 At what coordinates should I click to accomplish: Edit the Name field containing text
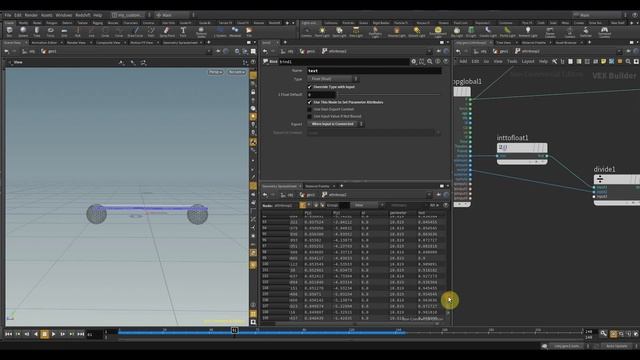(x=374, y=71)
